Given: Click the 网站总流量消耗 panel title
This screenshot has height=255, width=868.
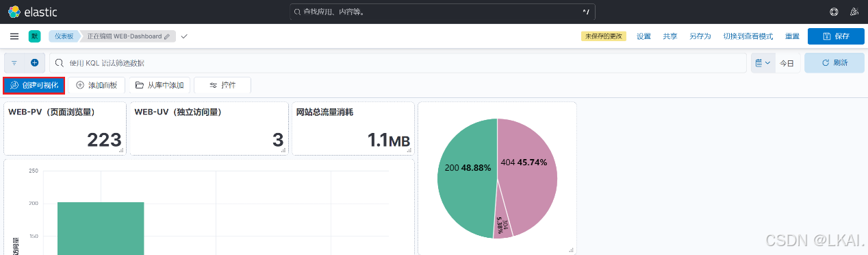Looking at the screenshot, I should point(324,112).
